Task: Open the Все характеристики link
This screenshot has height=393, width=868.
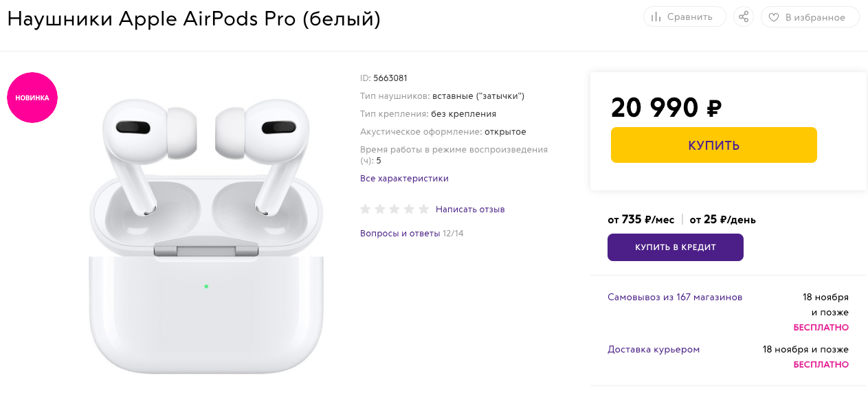Action: pos(404,179)
